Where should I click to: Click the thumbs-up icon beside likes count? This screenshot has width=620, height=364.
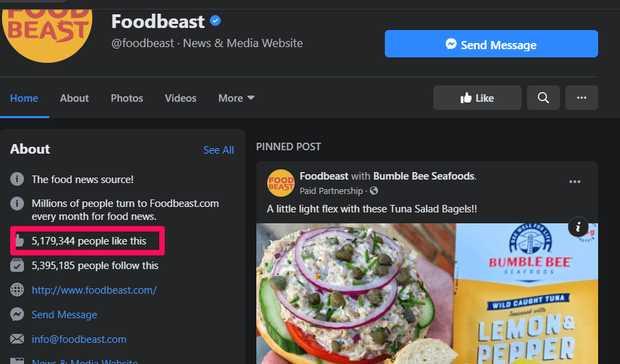click(x=18, y=240)
